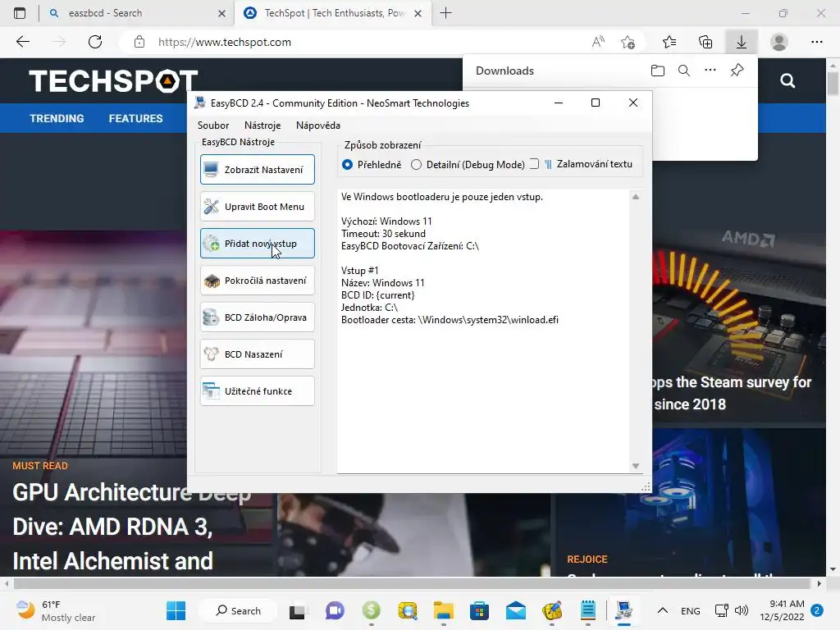Screen dimensions: 840x630
Task: Open more options in Downloads panel
Action: pos(710,71)
